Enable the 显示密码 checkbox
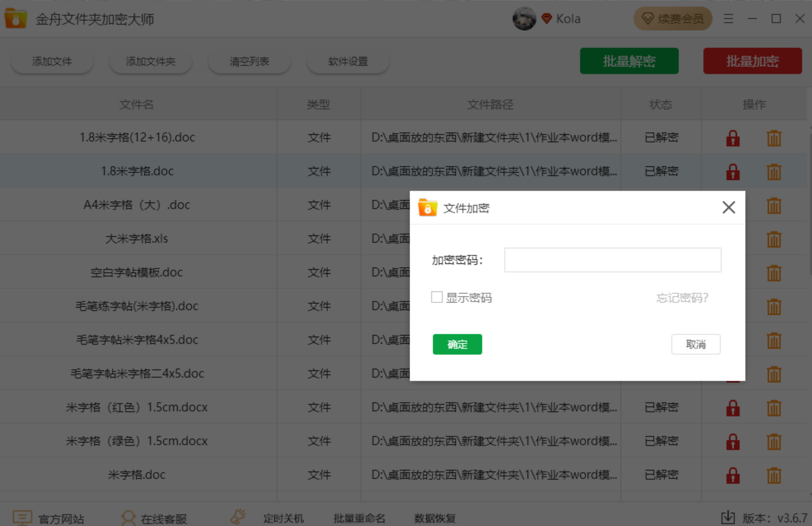Screen dimensions: 812x526 437,296
